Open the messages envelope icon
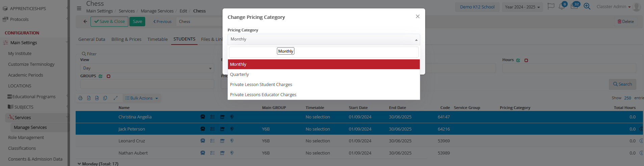Screen dimensions: 644x166 (574, 6)
